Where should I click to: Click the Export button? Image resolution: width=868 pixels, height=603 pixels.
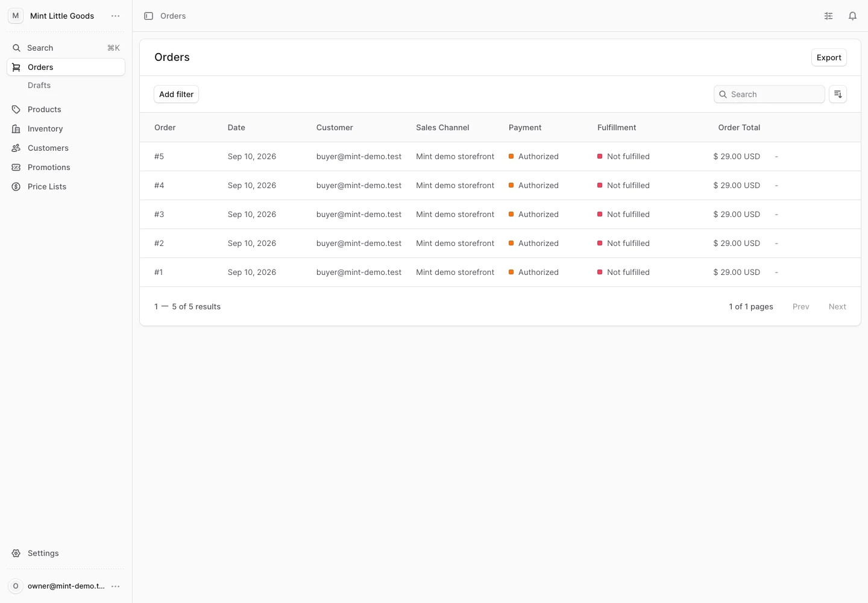(829, 57)
